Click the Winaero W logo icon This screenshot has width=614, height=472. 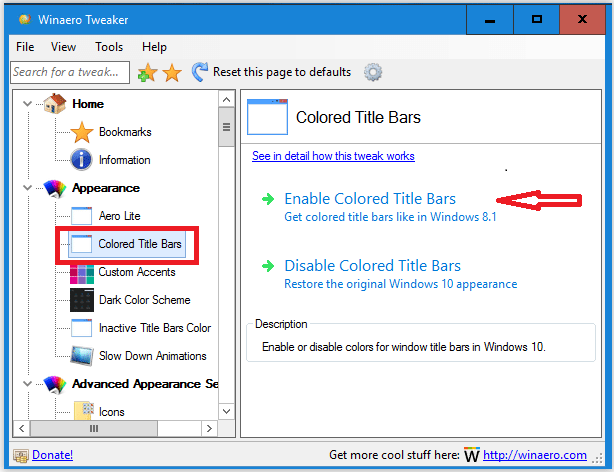tap(472, 455)
